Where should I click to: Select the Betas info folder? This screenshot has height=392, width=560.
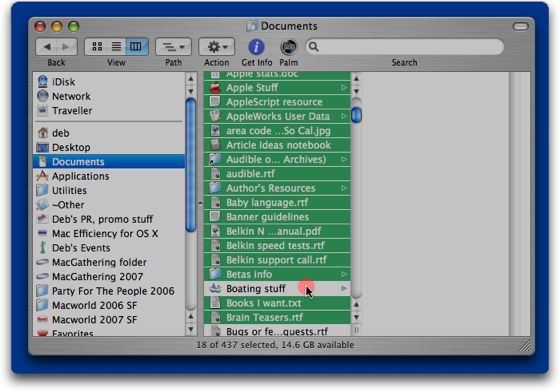click(277, 274)
